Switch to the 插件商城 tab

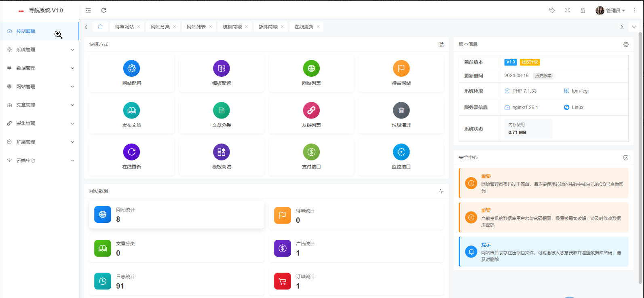tap(268, 27)
